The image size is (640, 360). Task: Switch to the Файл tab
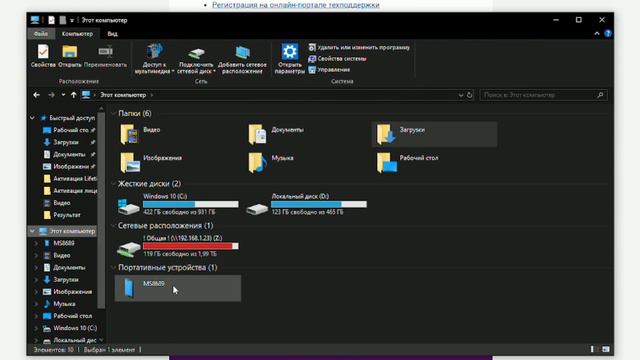[x=41, y=33]
